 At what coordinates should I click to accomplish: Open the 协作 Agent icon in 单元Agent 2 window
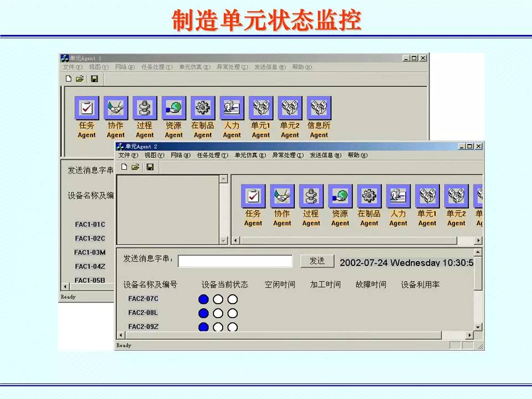point(282,197)
